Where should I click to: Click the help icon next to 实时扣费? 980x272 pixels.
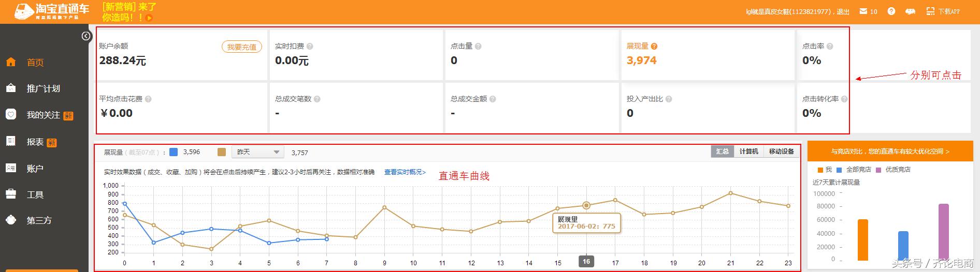(x=310, y=46)
